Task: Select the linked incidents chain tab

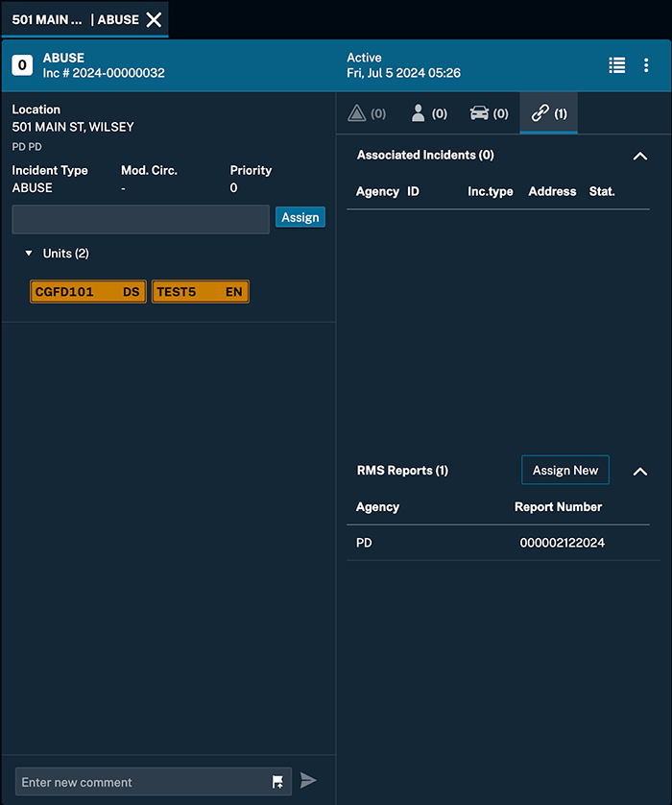Action: point(549,113)
